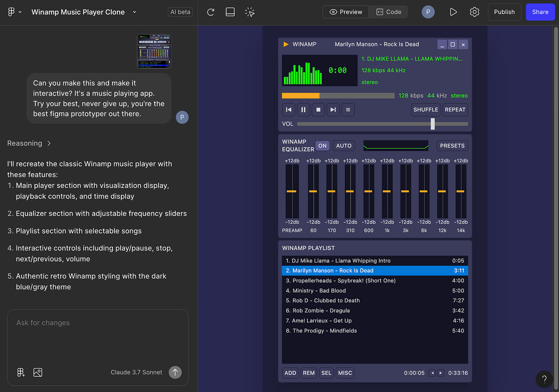Click the 1k band slider handle
The image size is (559, 392).
[x=387, y=191]
